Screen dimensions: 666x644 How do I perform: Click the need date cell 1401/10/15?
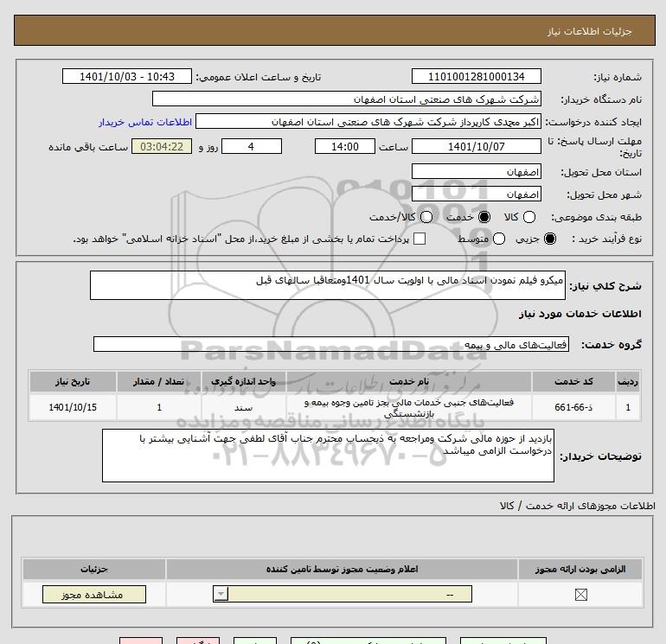click(x=73, y=407)
